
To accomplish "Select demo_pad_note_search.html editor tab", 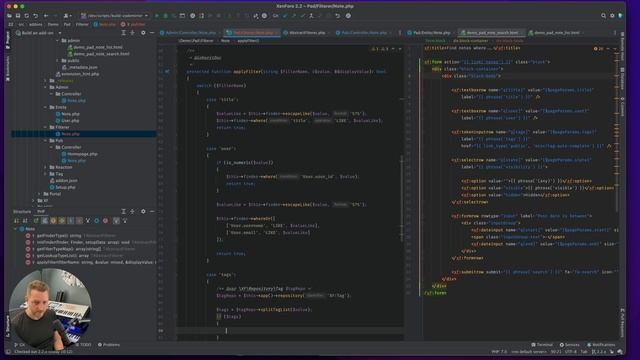I will pyautogui.click(x=491, y=33).
